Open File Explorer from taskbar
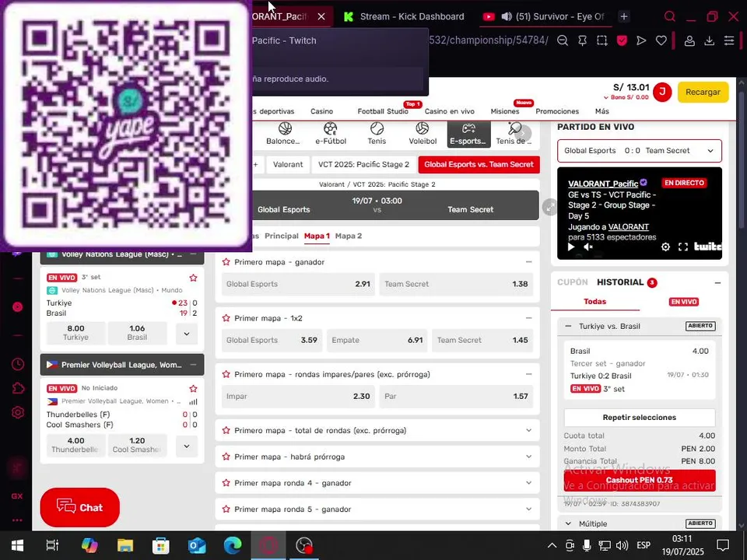The width and height of the screenshot is (747, 560). click(125, 545)
